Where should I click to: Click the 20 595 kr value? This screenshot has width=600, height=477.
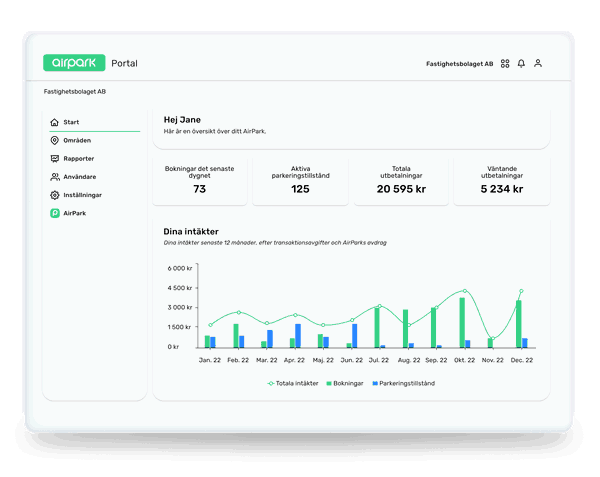coord(401,189)
